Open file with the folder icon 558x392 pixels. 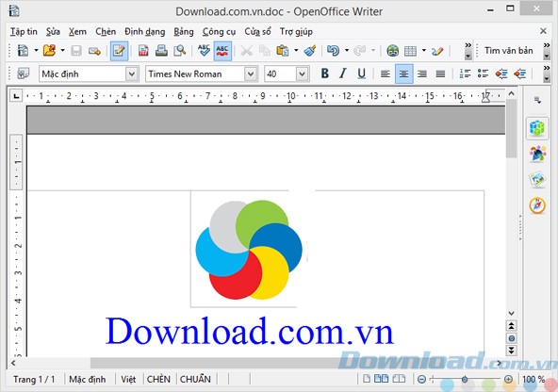[x=49, y=51]
